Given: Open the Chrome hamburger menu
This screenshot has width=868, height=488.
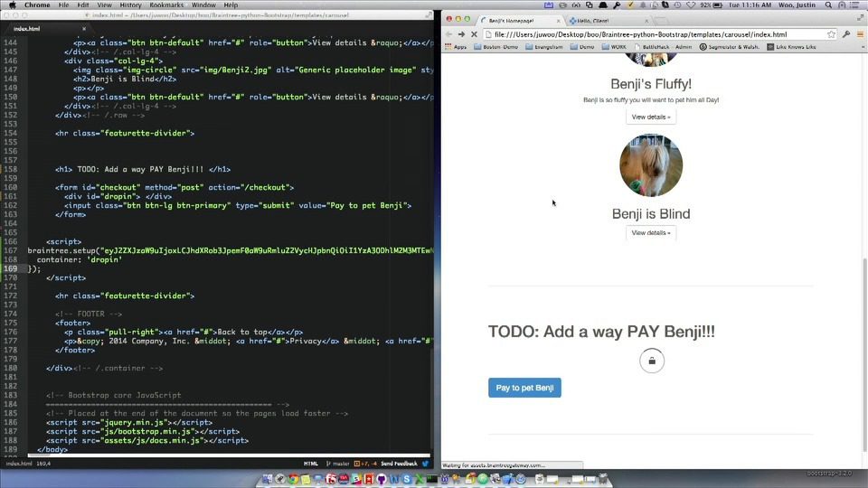Looking at the screenshot, I should [x=860, y=34].
